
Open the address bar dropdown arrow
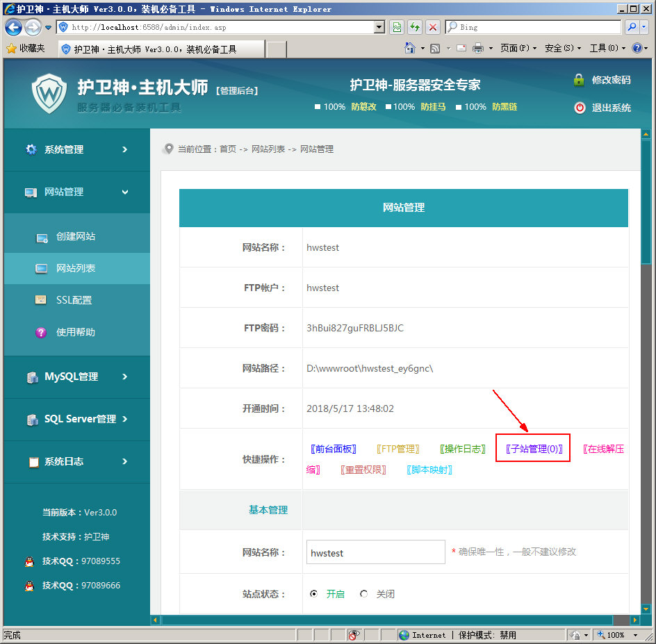click(379, 27)
